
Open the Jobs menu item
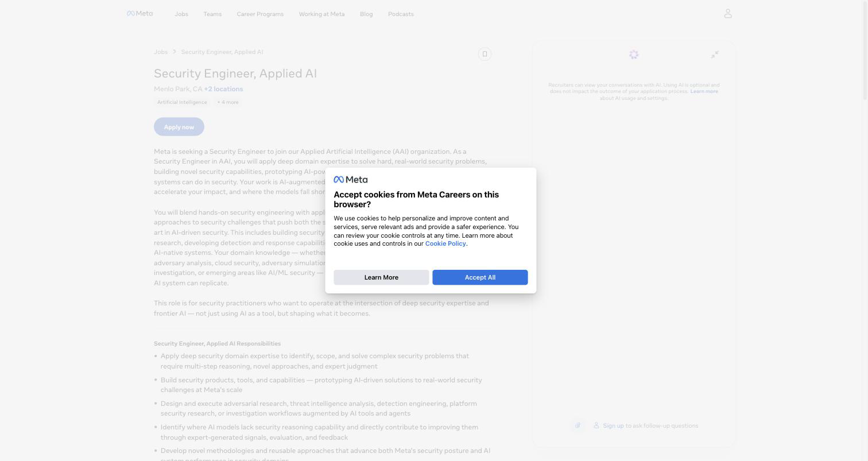click(181, 14)
